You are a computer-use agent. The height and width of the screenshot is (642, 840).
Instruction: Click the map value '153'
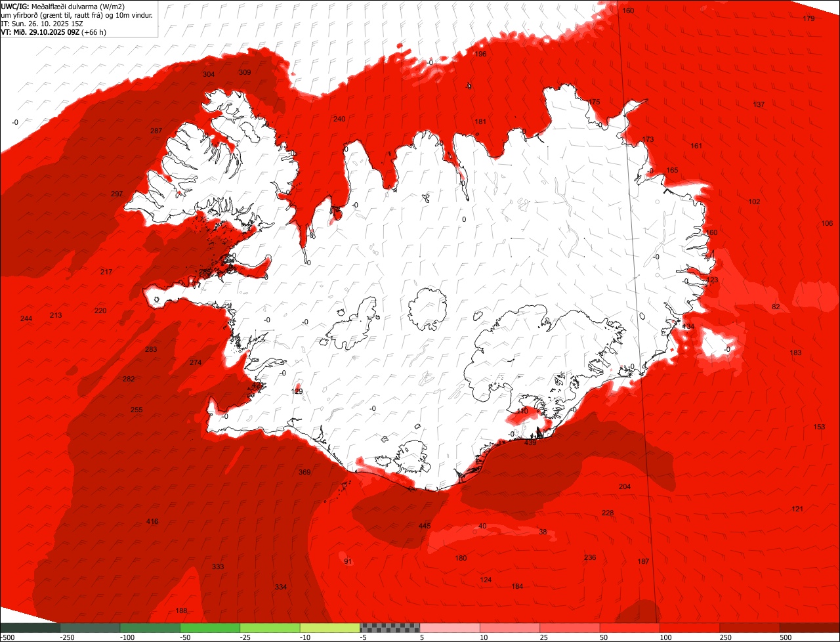point(819,427)
